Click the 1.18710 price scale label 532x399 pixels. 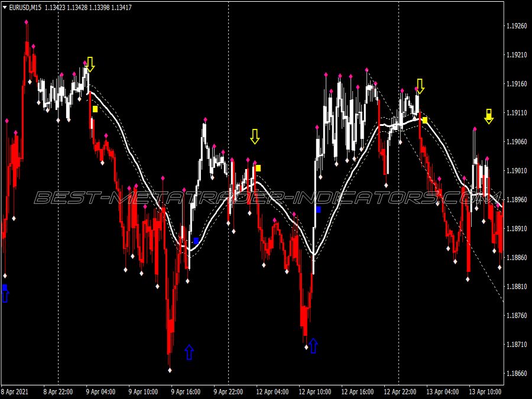[x=517, y=345]
